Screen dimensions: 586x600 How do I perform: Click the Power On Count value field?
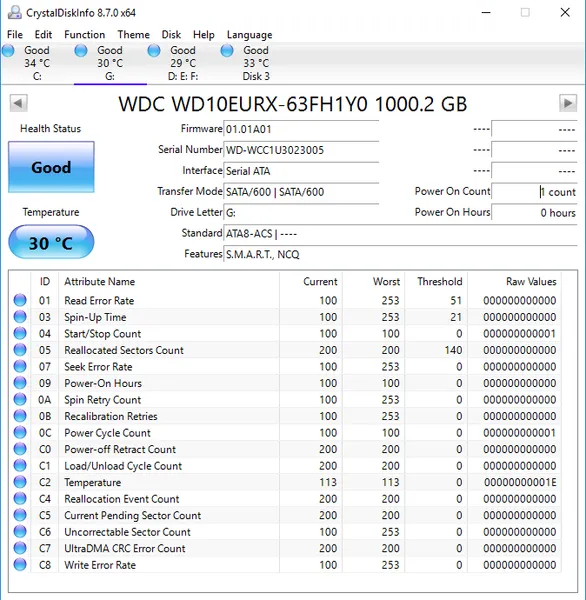[x=534, y=191]
